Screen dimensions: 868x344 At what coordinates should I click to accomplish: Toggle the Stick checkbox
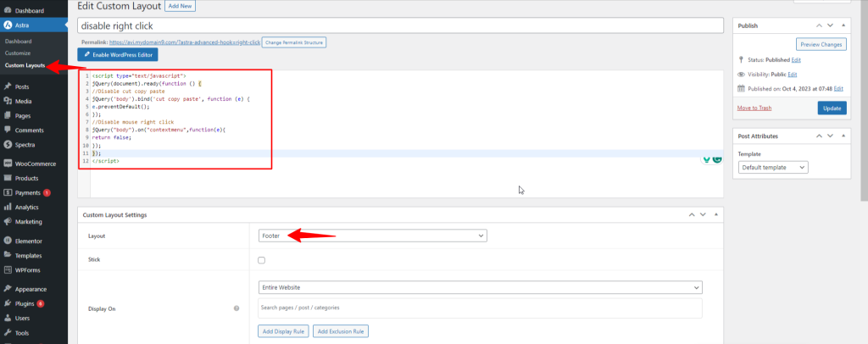[261, 260]
